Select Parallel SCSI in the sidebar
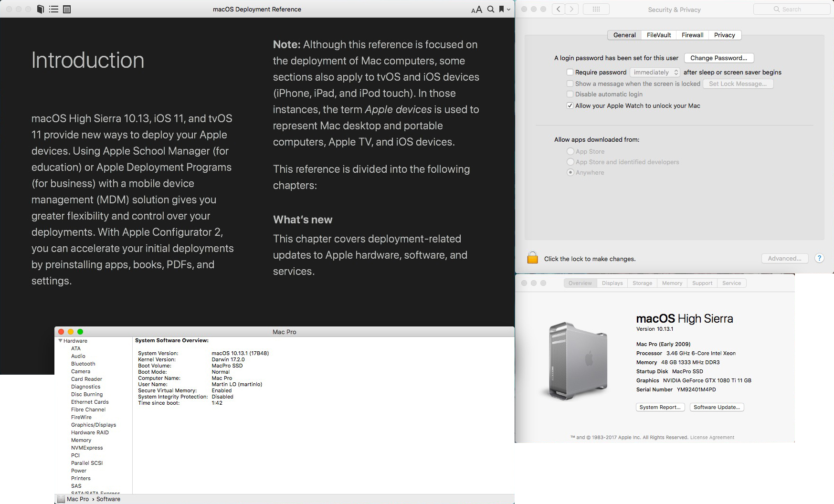834x504 pixels. coord(87,463)
